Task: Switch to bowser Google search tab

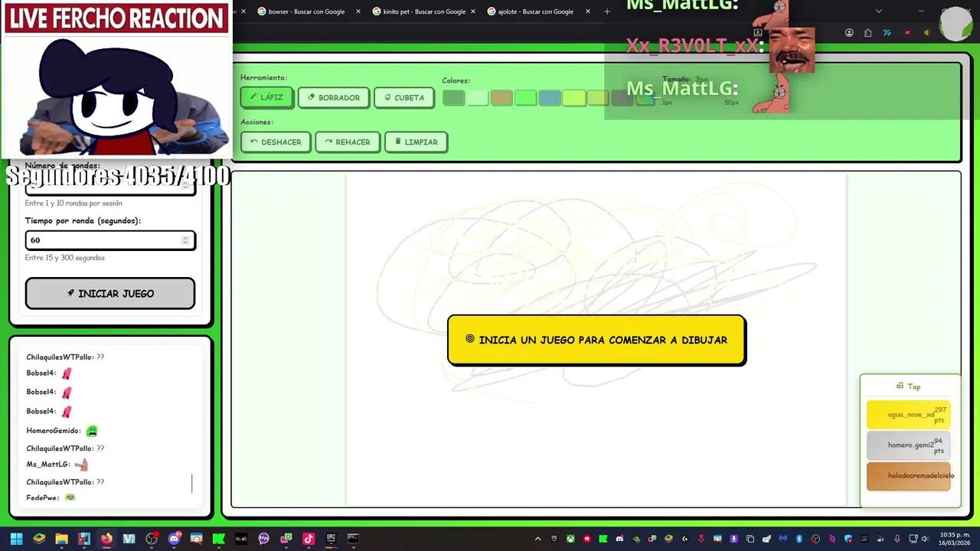Action: 306,11
